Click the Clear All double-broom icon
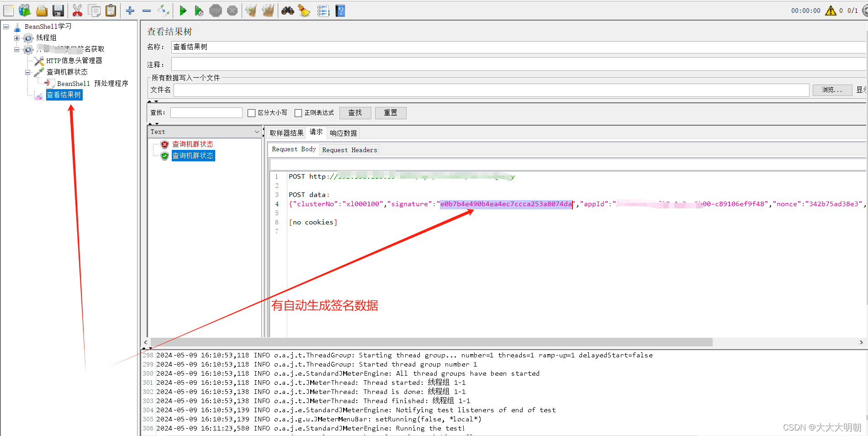The image size is (868, 436). [x=268, y=11]
